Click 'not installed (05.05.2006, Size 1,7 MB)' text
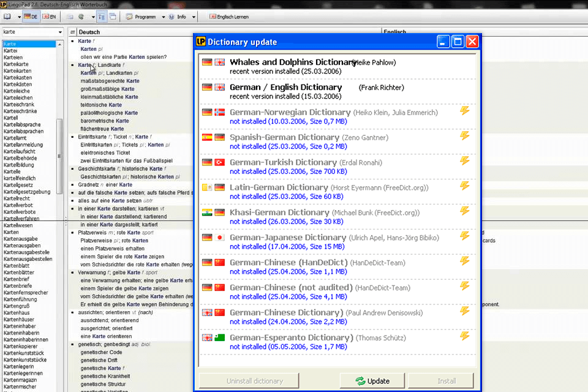 point(288,347)
